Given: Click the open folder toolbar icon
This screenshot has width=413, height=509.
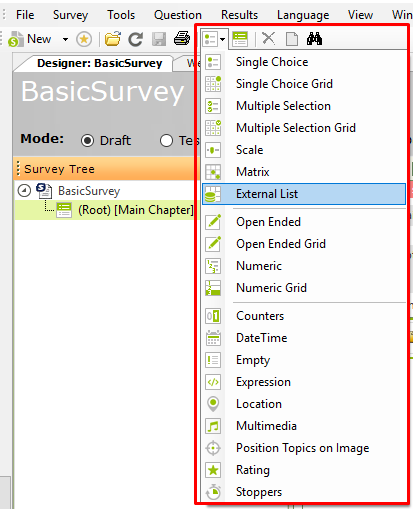Looking at the screenshot, I should [x=113, y=39].
